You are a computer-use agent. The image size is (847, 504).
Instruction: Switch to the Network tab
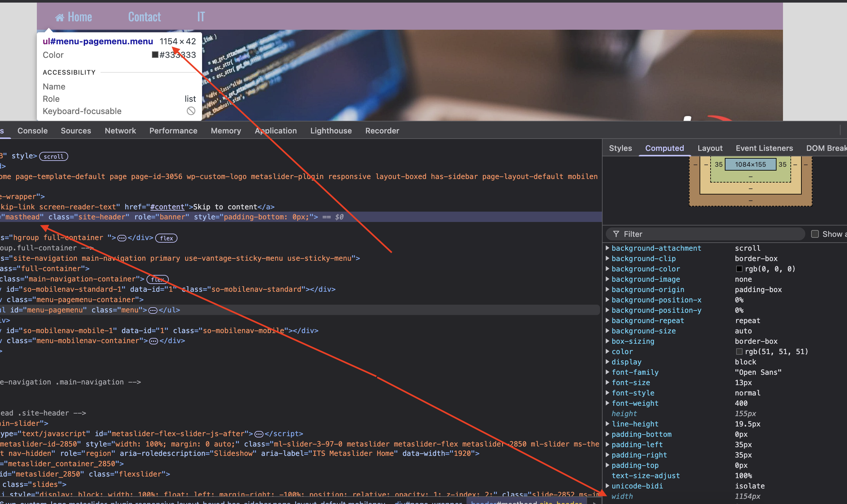120,131
